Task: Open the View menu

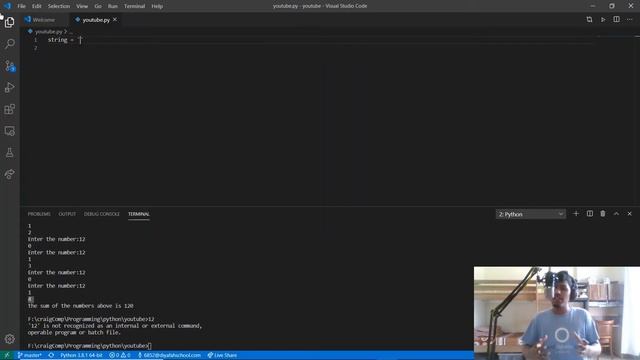Action: (x=82, y=6)
